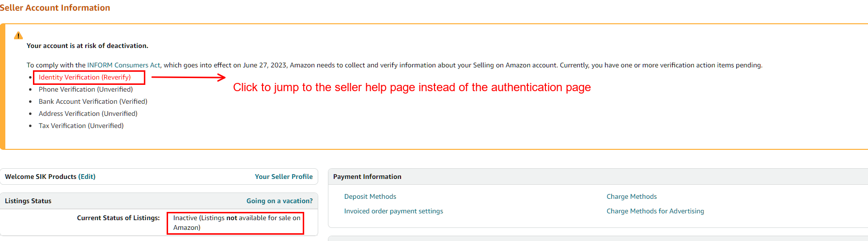This screenshot has height=241, width=868.
Task: Click Going on a vacation? link
Action: coord(279,201)
